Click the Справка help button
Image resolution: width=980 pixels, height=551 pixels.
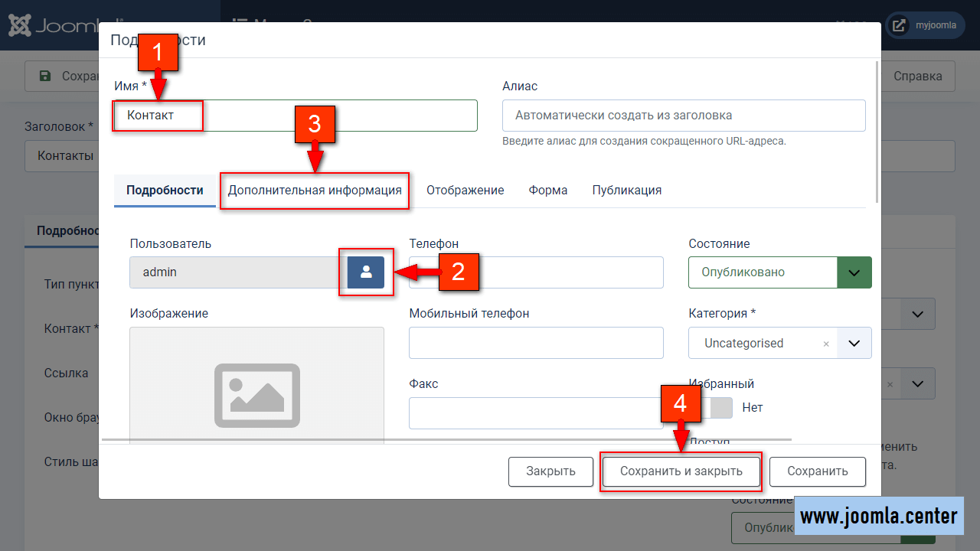pyautogui.click(x=917, y=77)
